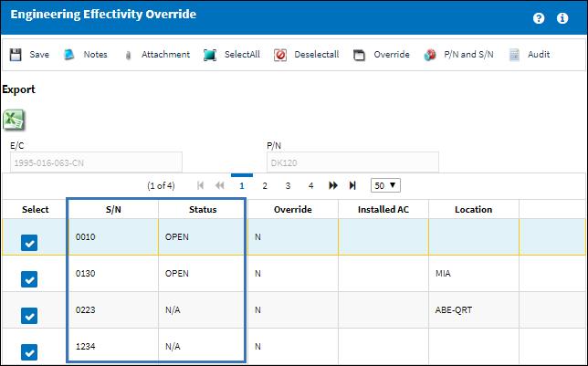Go to next page double arrow

[333, 185]
